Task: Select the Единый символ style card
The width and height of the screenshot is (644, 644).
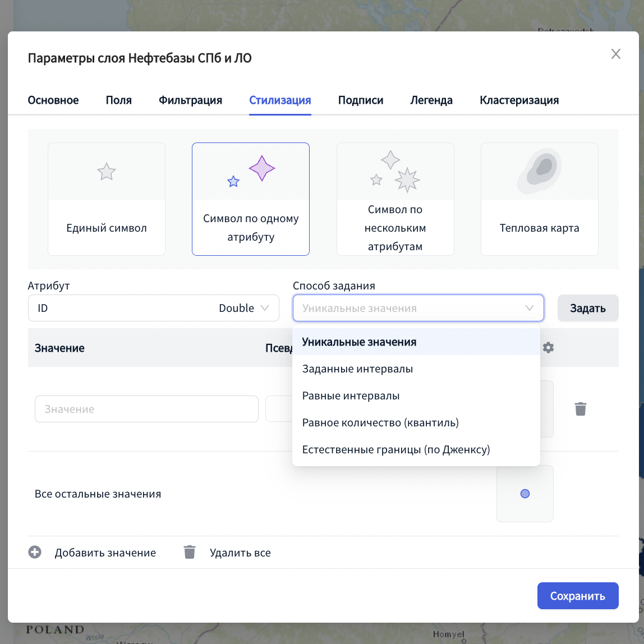Action: pos(107,199)
